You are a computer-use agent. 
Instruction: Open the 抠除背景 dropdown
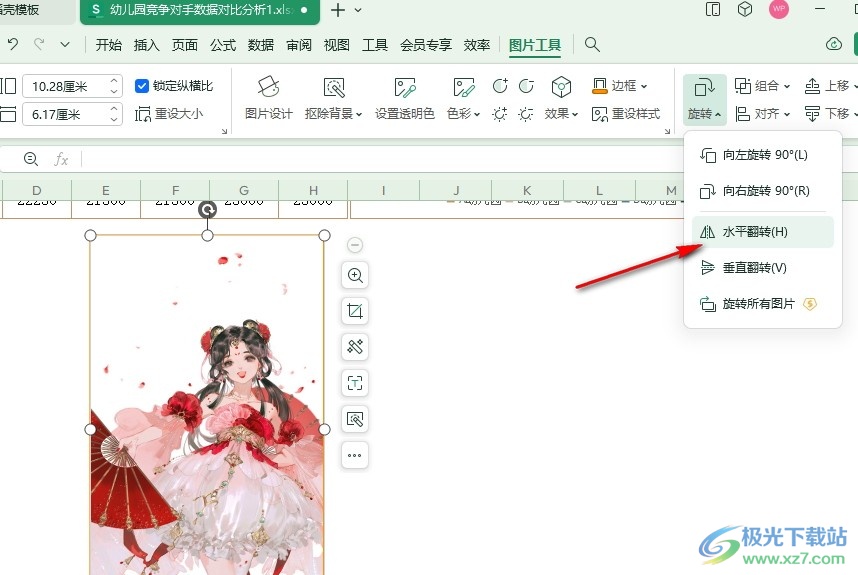pos(333,97)
